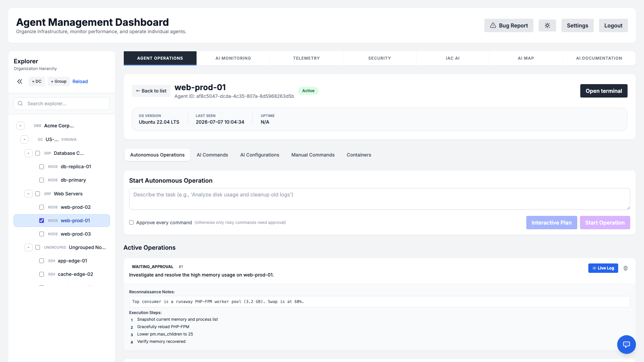The image size is (644, 362).
Task: Uncheck the web-prod-01 node checkbox
Action: 42,221
